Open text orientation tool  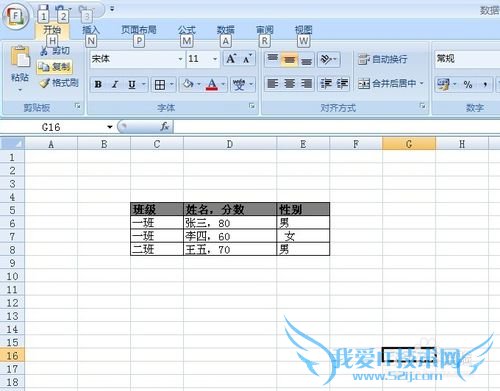pyautogui.click(x=328, y=59)
